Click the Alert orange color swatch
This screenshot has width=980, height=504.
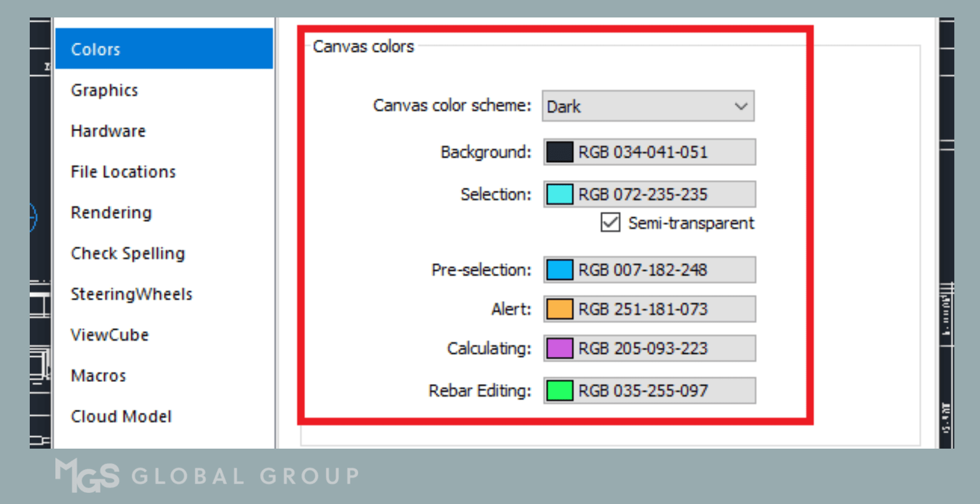coord(559,309)
